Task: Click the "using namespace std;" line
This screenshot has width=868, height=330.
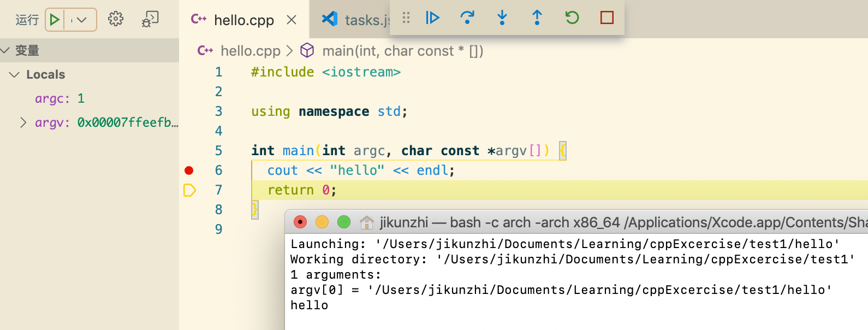Action: point(329,111)
